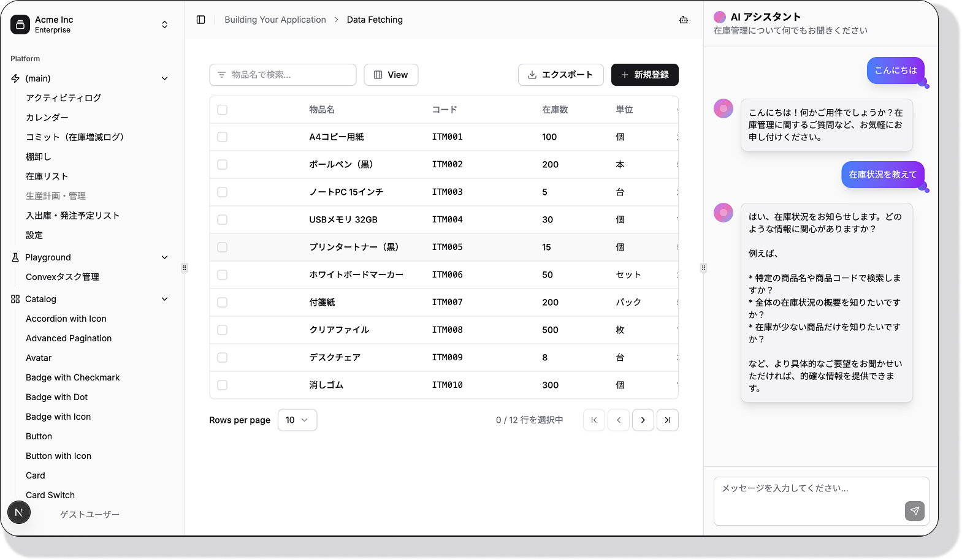Click the Catalog grid icon

coord(15,299)
